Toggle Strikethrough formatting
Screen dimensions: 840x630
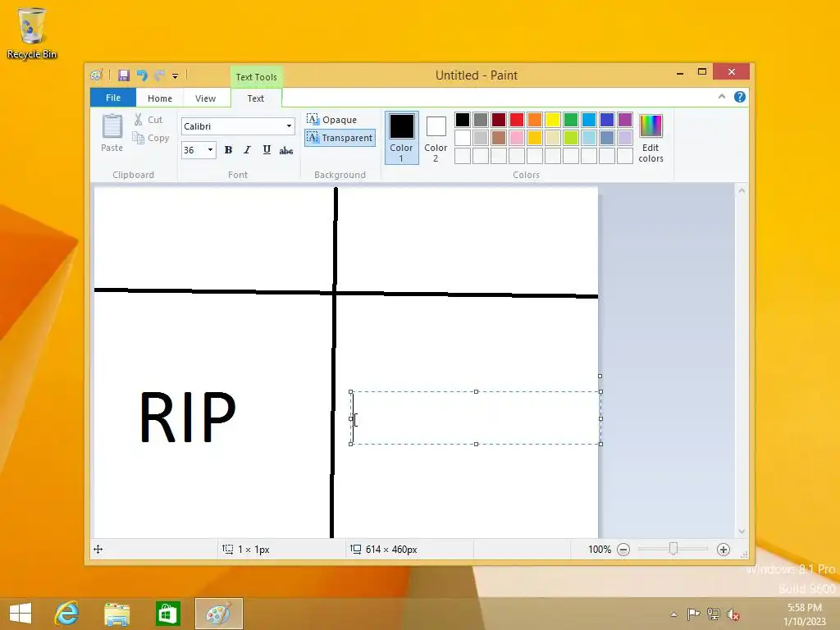(x=286, y=151)
